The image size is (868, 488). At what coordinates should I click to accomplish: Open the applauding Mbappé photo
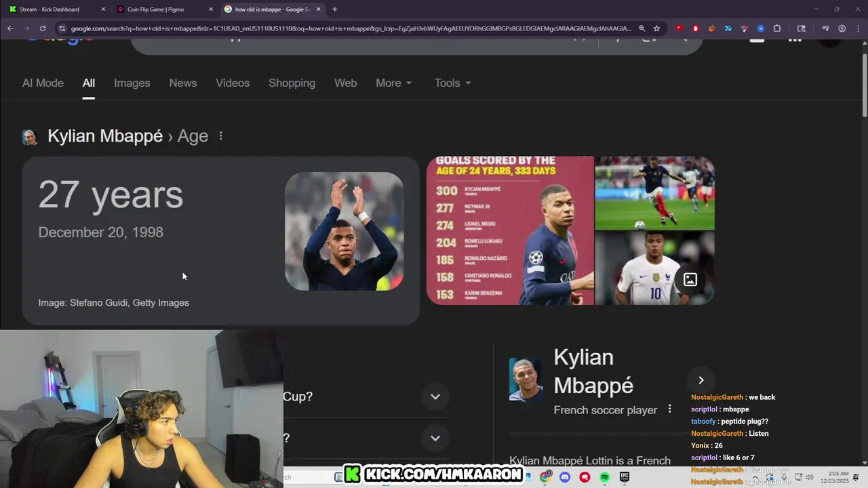[344, 231]
